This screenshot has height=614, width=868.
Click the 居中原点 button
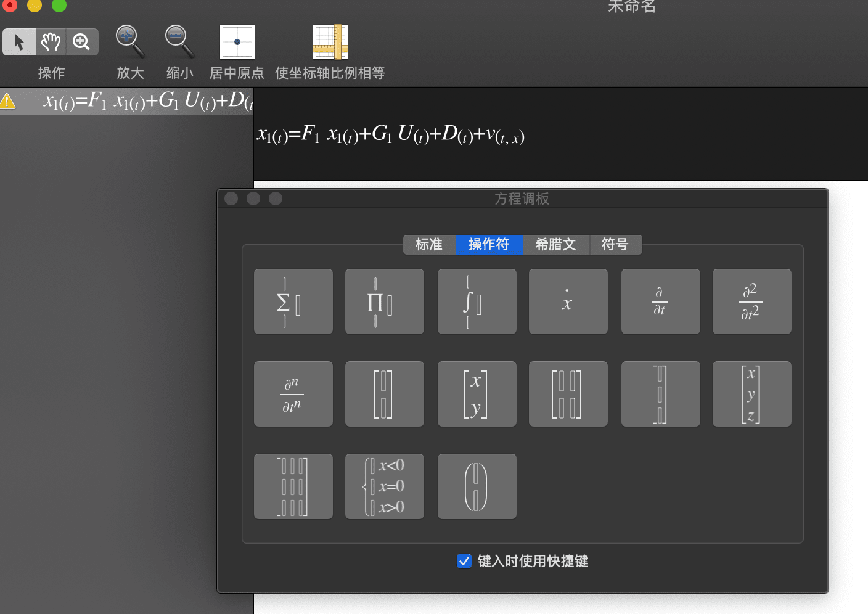pyautogui.click(x=237, y=41)
